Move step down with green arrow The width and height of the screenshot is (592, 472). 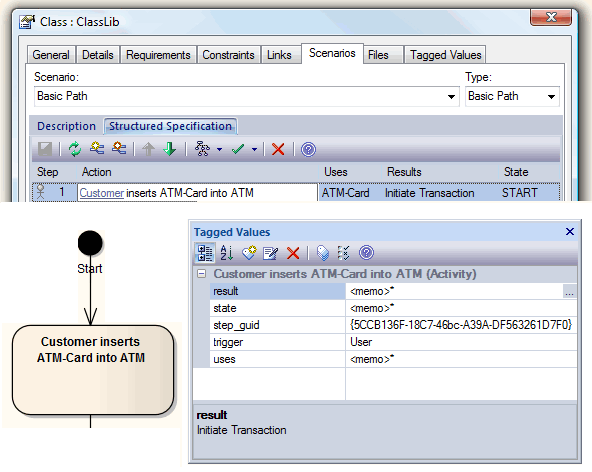pyautogui.click(x=170, y=149)
